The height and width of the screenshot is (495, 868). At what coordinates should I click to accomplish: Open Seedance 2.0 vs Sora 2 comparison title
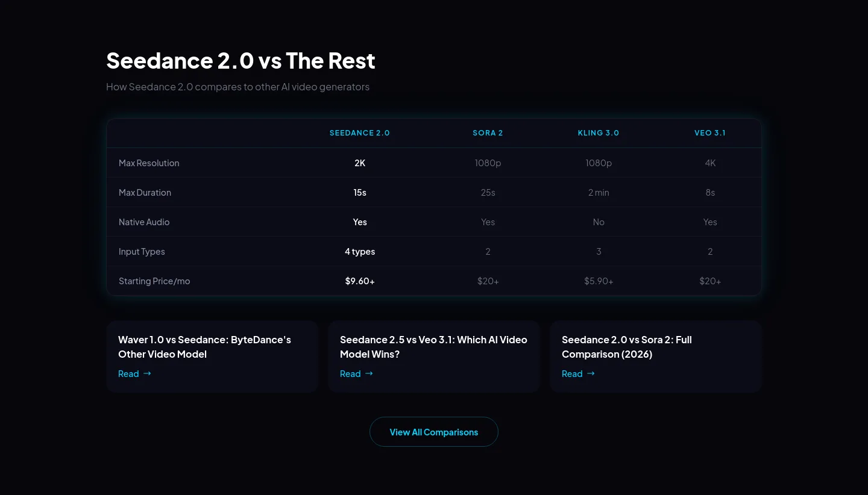(x=627, y=347)
